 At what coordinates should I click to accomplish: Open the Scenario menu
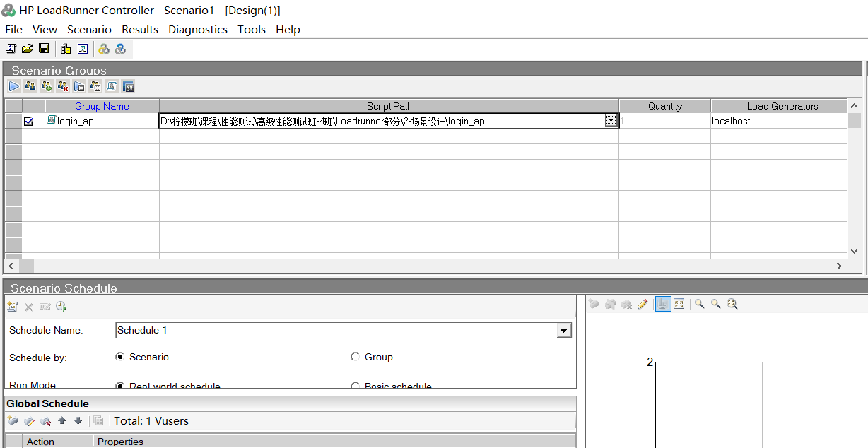[x=89, y=30]
